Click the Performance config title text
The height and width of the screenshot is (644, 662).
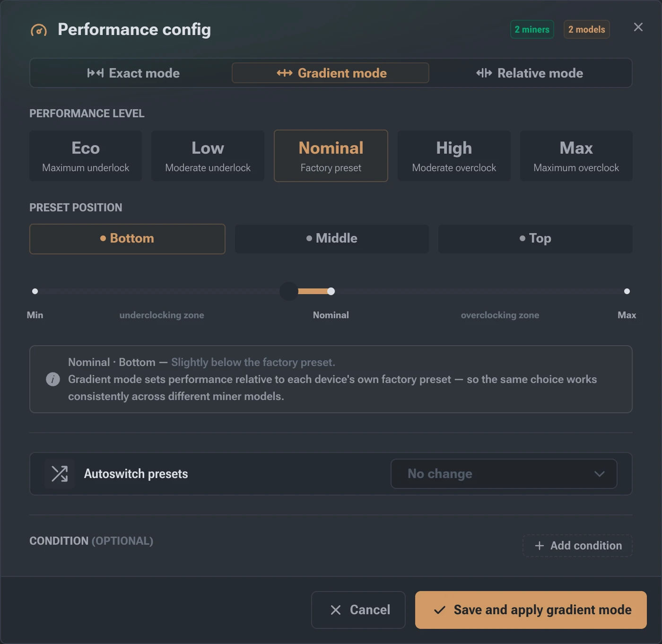coord(134,29)
